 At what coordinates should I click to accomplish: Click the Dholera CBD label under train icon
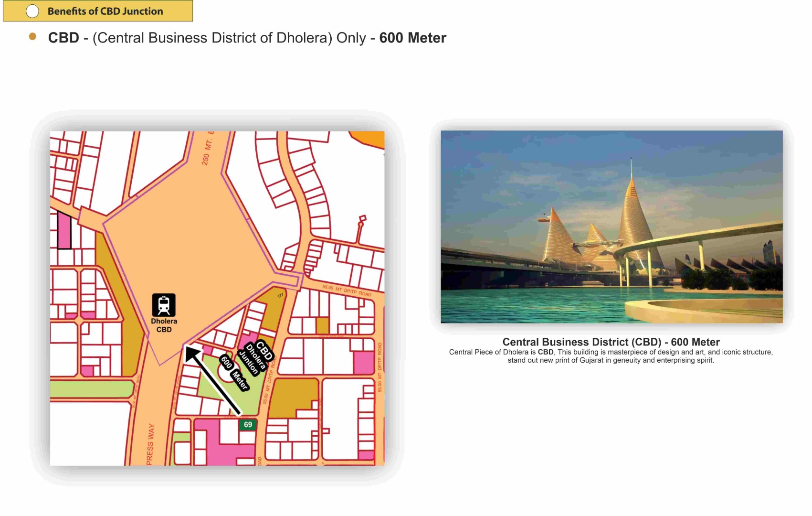click(164, 325)
